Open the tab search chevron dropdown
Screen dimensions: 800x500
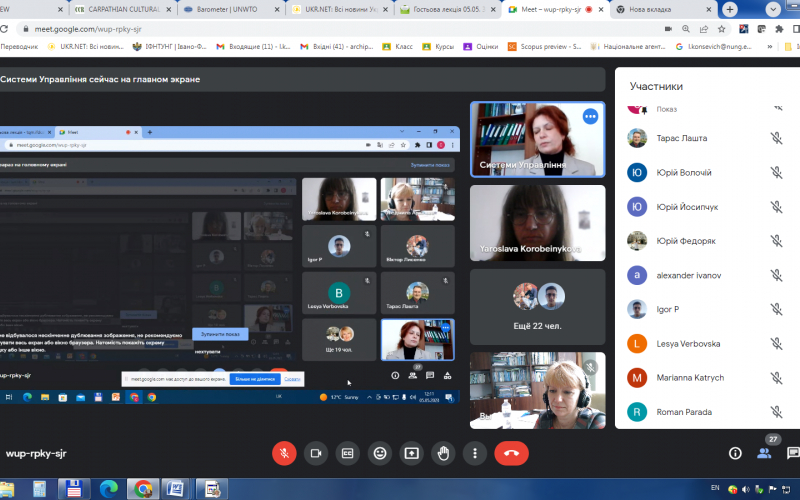pyautogui.click(x=773, y=9)
